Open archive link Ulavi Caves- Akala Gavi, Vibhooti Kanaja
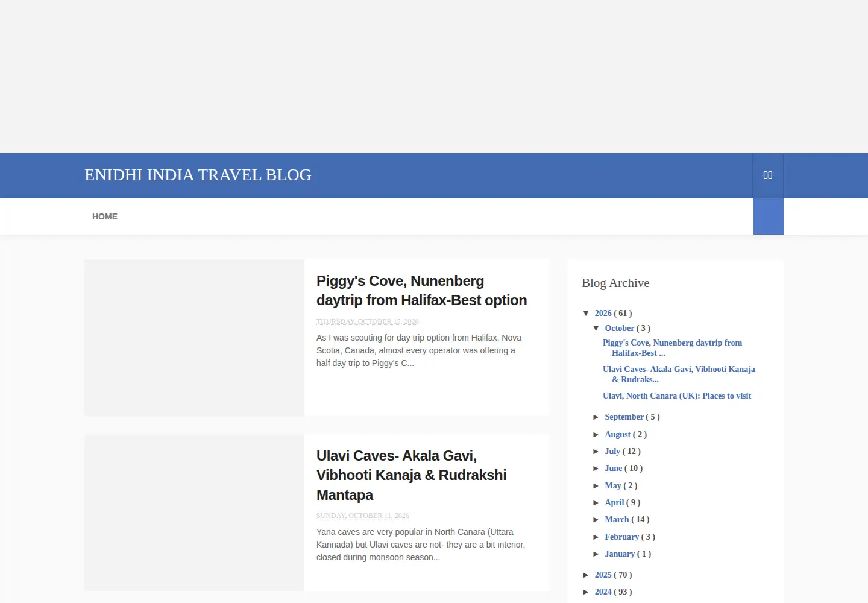 (679, 374)
